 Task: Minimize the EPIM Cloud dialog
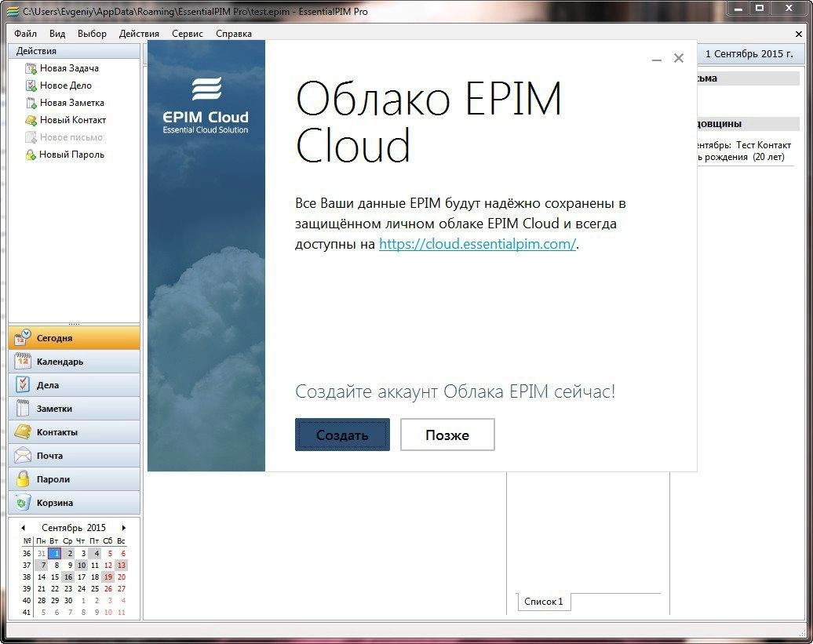coord(656,59)
